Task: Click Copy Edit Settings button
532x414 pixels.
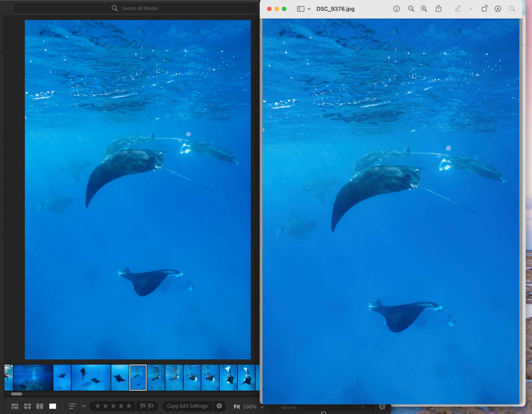Action: pyautogui.click(x=187, y=406)
